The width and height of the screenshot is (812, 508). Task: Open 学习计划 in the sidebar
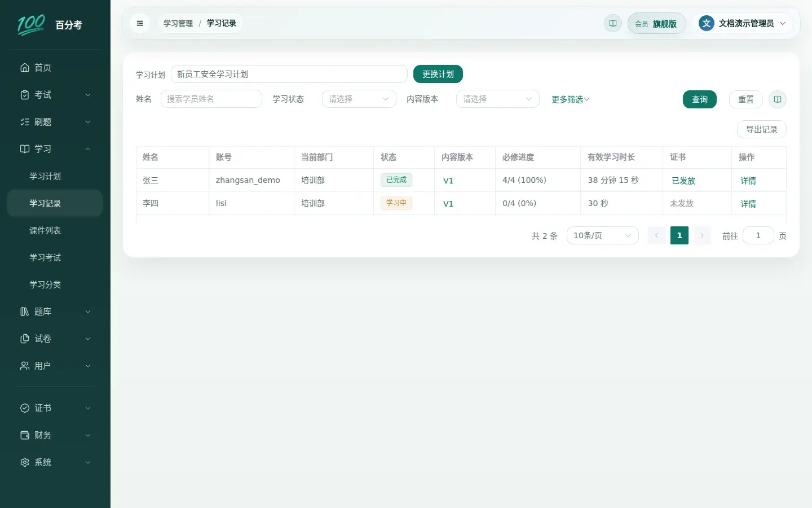click(x=55, y=176)
